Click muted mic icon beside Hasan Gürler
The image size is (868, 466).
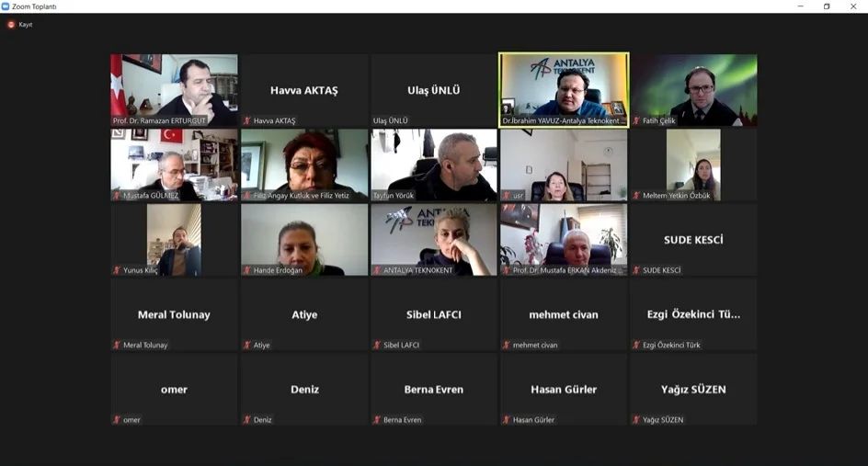coord(506,419)
